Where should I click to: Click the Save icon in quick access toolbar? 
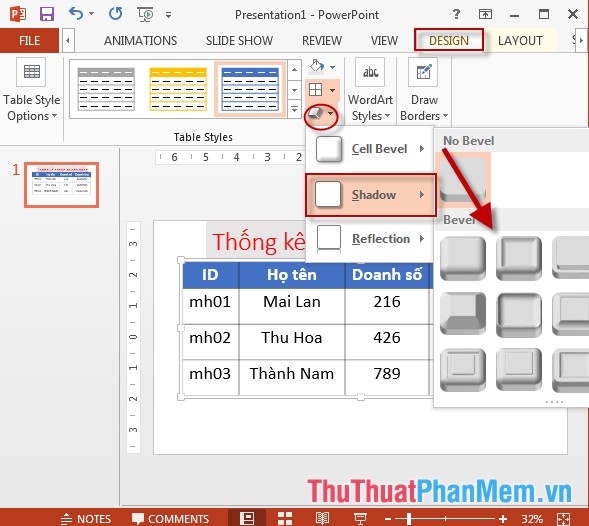coord(47,14)
